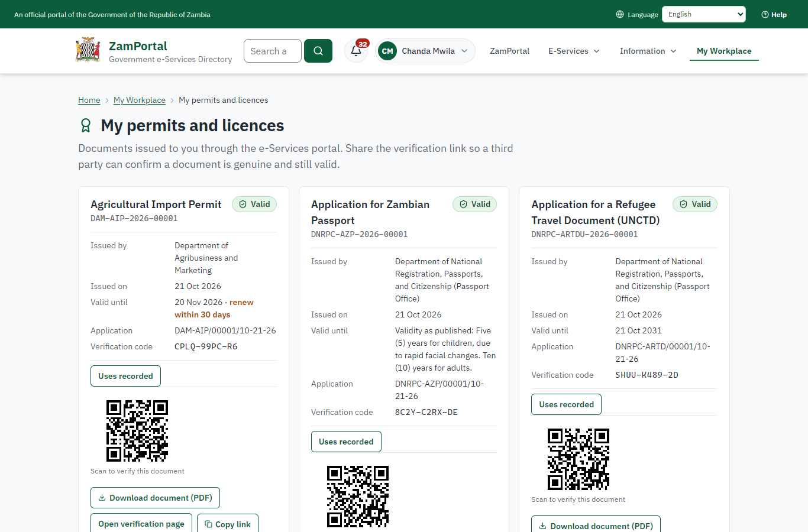Click Uses recorded on Agricultural Import Permit
The height and width of the screenshot is (532, 808).
(x=125, y=376)
